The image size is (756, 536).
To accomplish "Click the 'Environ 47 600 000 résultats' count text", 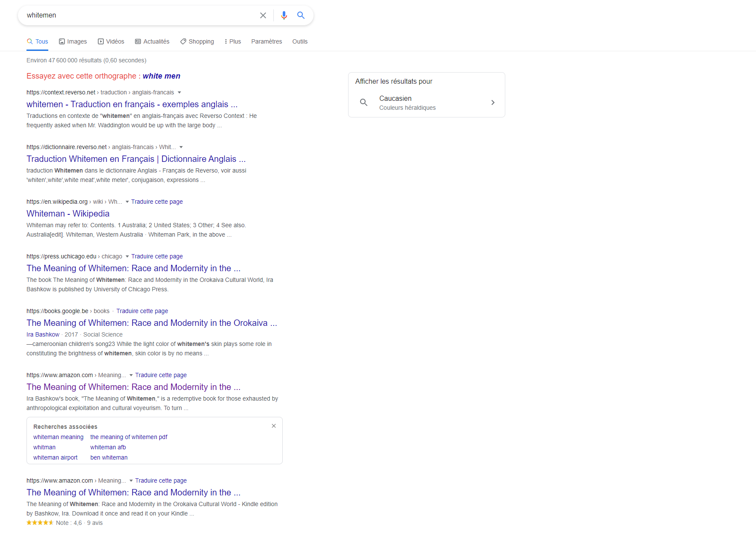I will 86,60.
